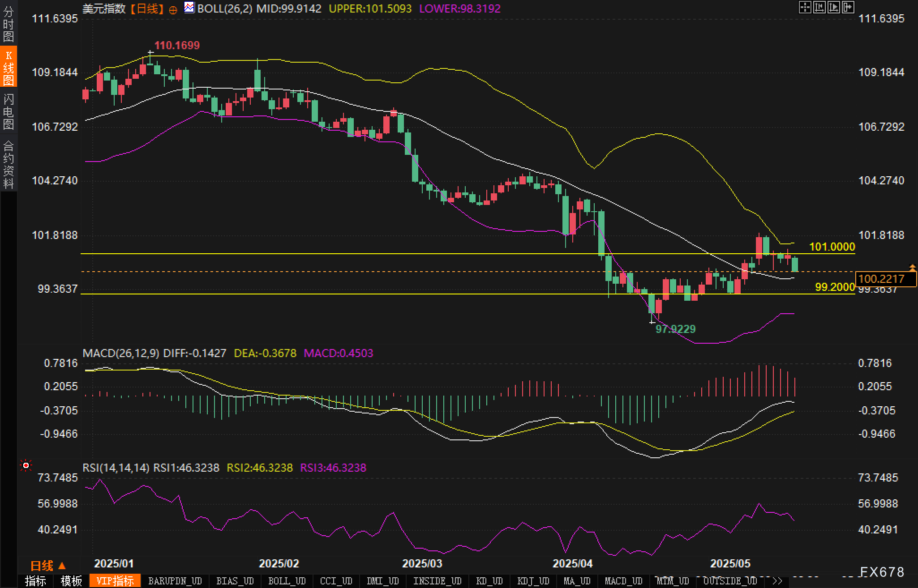Image resolution: width=918 pixels, height=588 pixels.
Task: Click the MACD_UD indicator button
Action: pyautogui.click(x=623, y=581)
